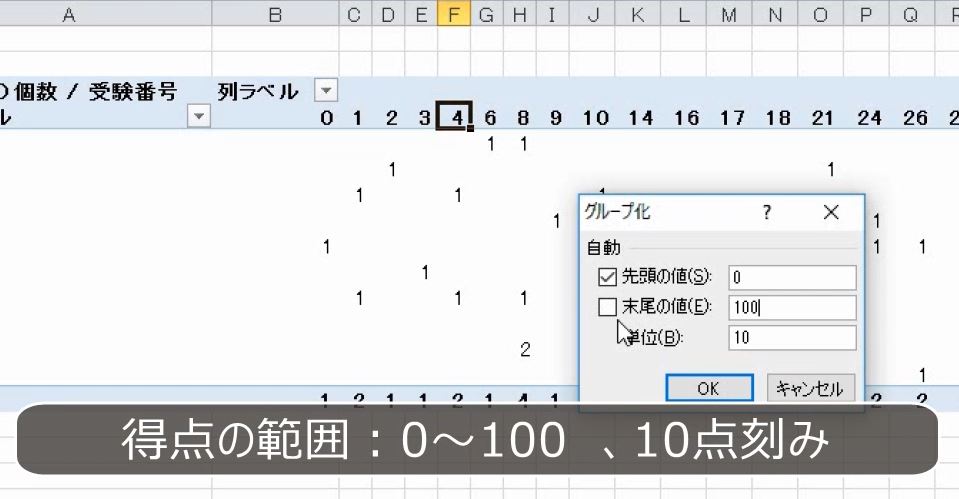
Task: Click pivot column label 14
Action: [641, 117]
